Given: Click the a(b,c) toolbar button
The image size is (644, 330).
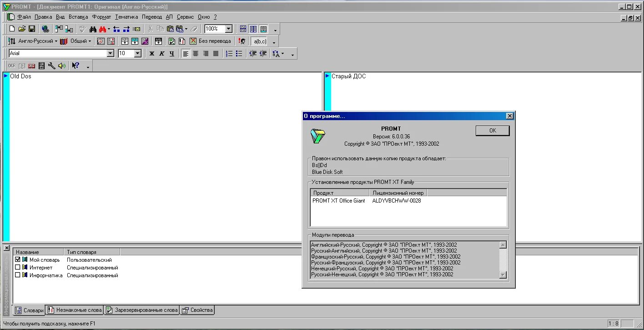Looking at the screenshot, I should click(260, 41).
